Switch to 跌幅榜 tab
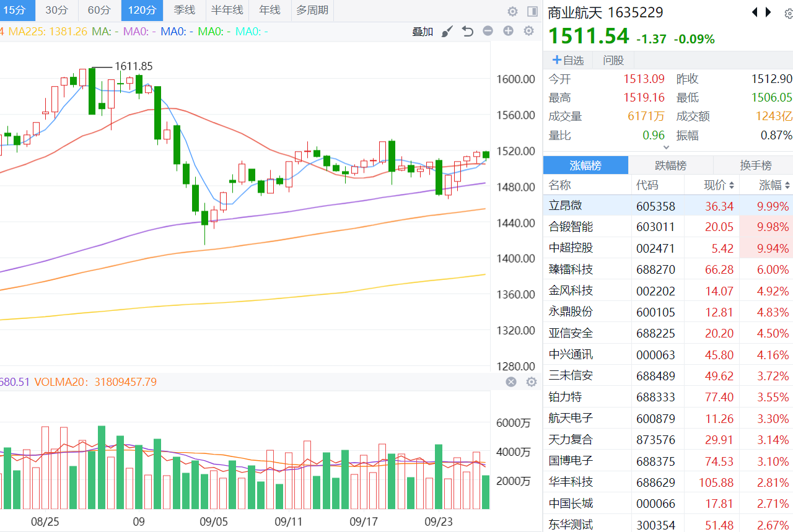This screenshot has width=793, height=532. coord(671,165)
